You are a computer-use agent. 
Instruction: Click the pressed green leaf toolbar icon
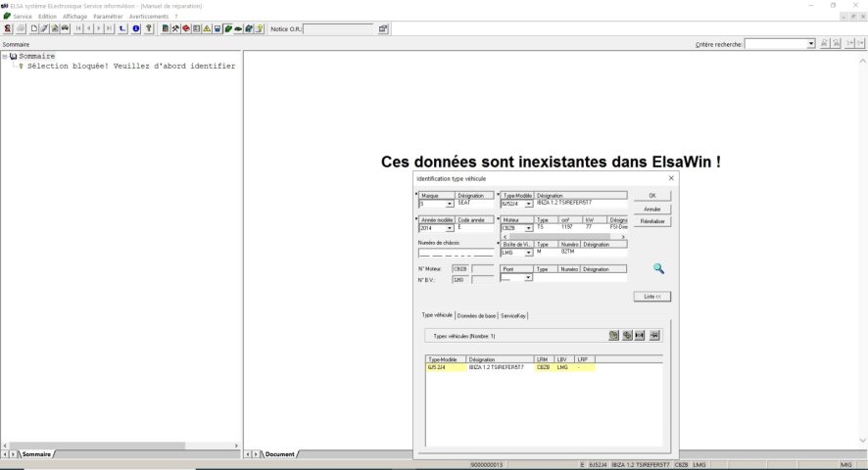[x=227, y=28]
